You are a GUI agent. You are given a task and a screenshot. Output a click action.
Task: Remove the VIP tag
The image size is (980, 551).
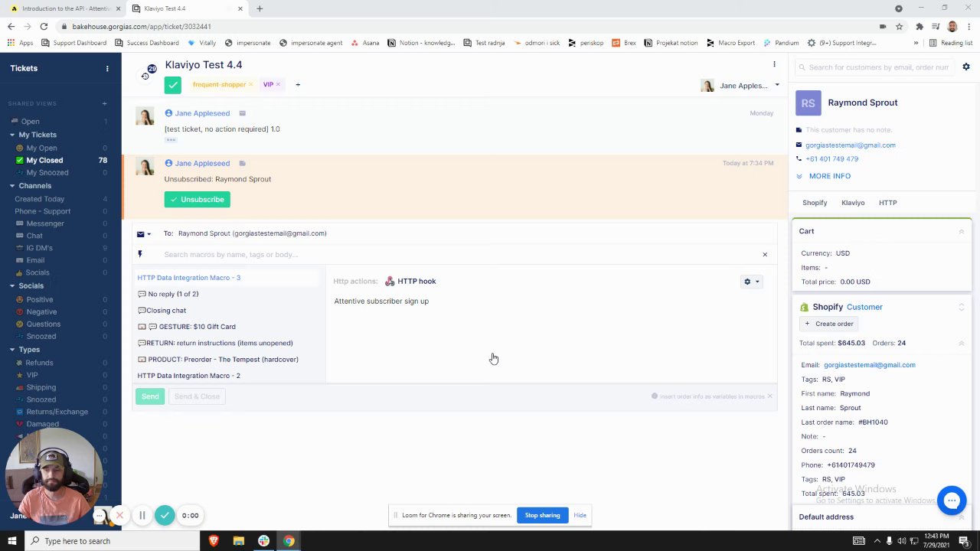coord(278,85)
